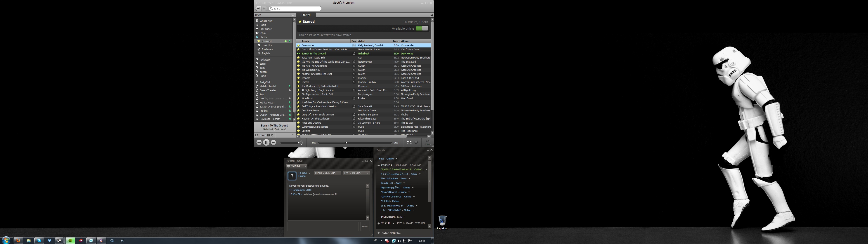Viewport: 868px width, 244px height.
Task: Open Purchases in the sidebar
Action: click(x=267, y=49)
